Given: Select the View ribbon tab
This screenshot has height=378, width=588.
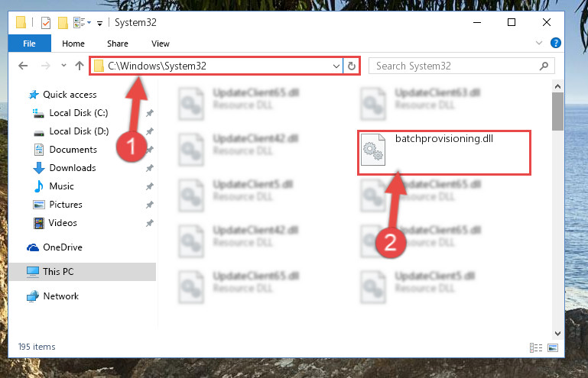Looking at the screenshot, I should pyautogui.click(x=161, y=44).
